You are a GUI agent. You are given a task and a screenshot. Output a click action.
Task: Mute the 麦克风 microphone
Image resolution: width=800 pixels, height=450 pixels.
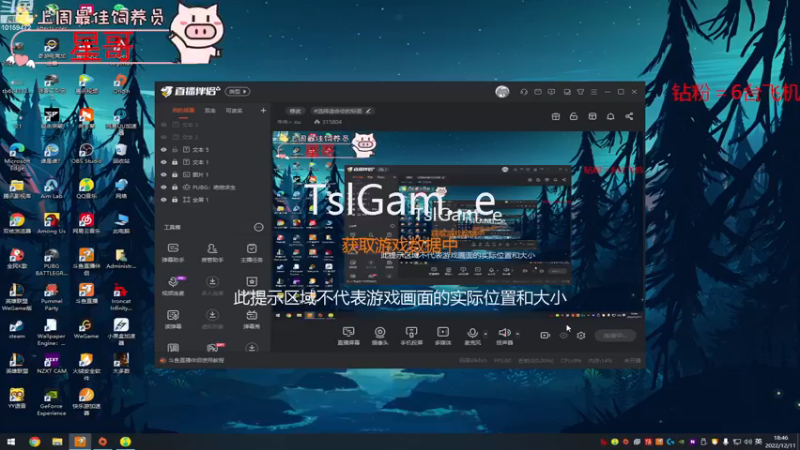472,336
